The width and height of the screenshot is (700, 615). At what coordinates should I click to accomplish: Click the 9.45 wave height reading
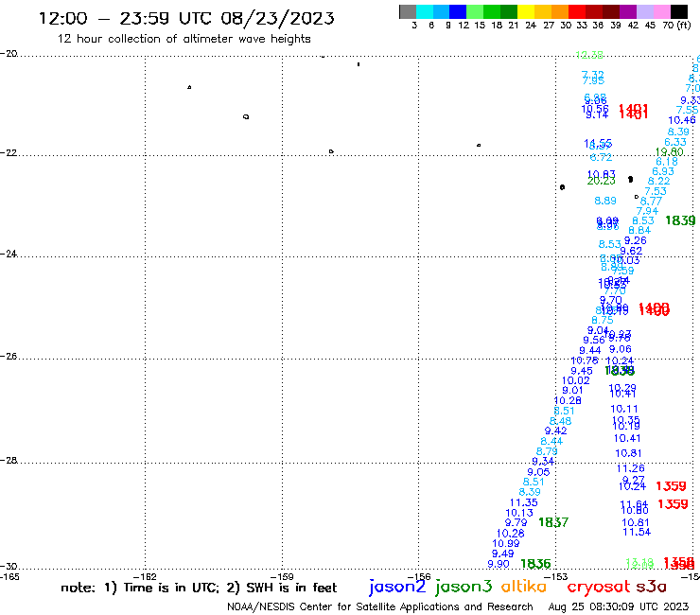coord(582,371)
